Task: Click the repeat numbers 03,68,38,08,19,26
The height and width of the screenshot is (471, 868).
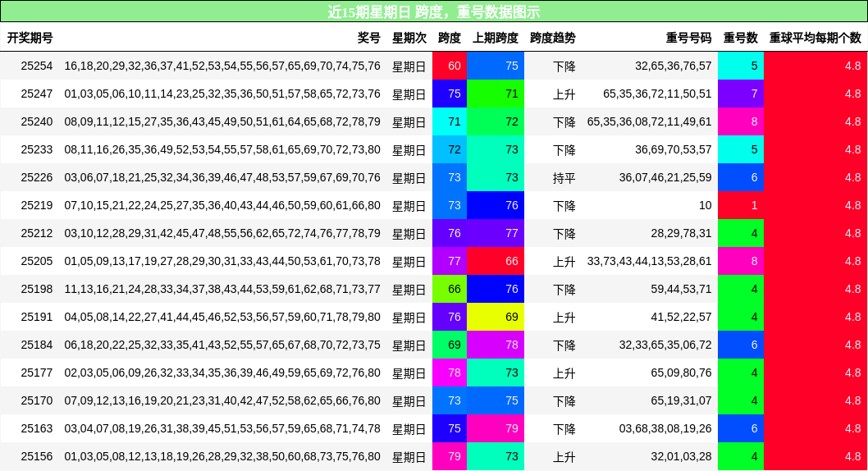Action: pyautogui.click(x=665, y=428)
